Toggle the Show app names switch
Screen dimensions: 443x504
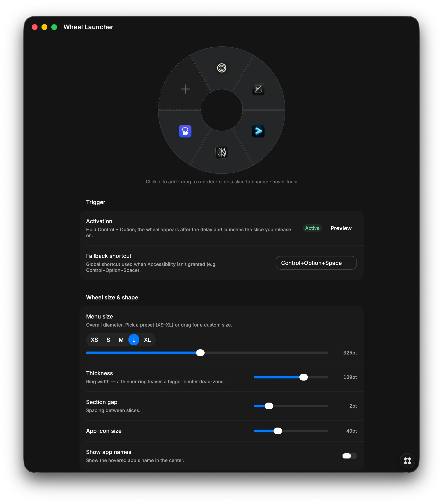(349, 456)
